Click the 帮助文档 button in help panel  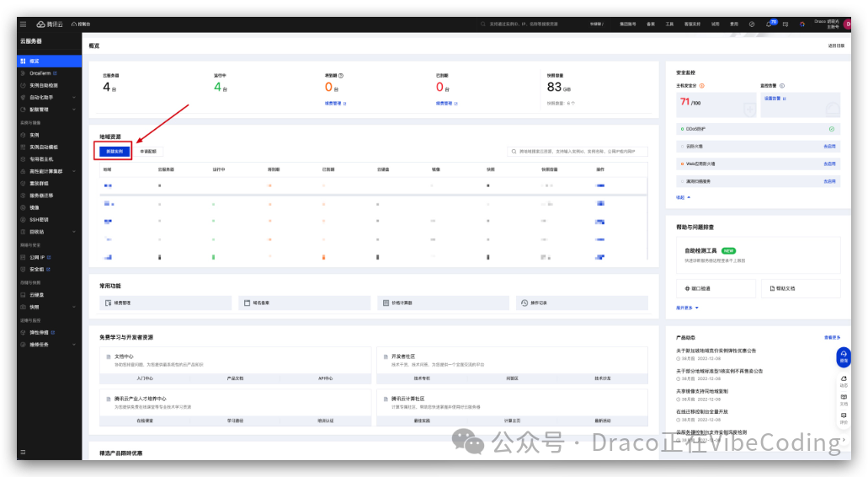[x=800, y=288]
